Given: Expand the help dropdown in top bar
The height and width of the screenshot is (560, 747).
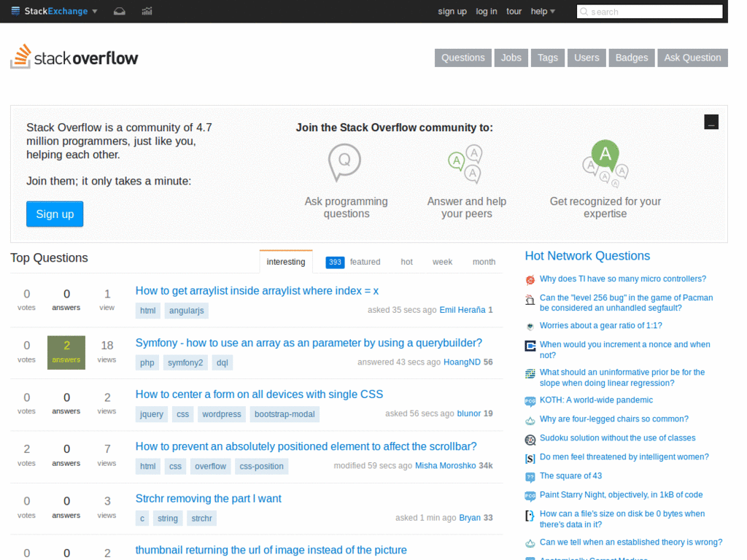Looking at the screenshot, I should click(x=543, y=12).
